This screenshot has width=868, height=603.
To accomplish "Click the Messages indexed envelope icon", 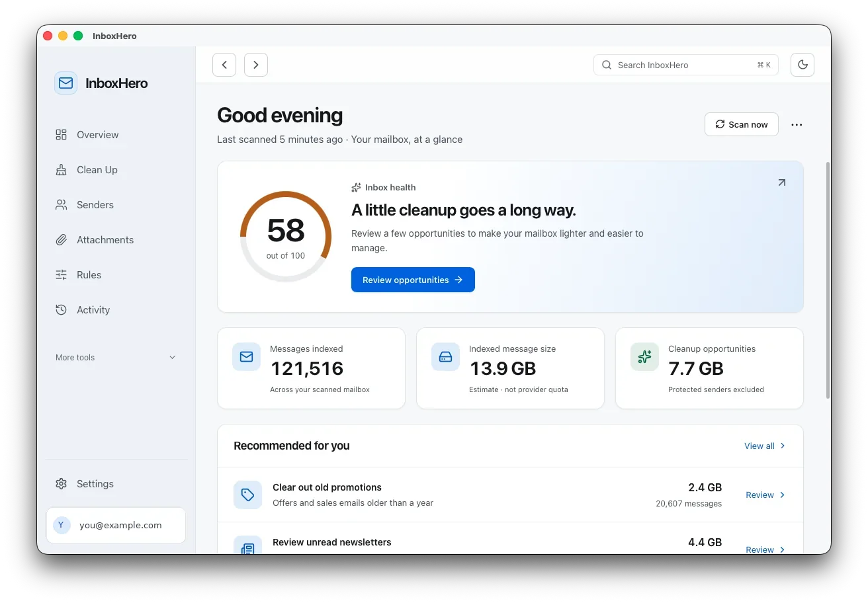I will 246,357.
